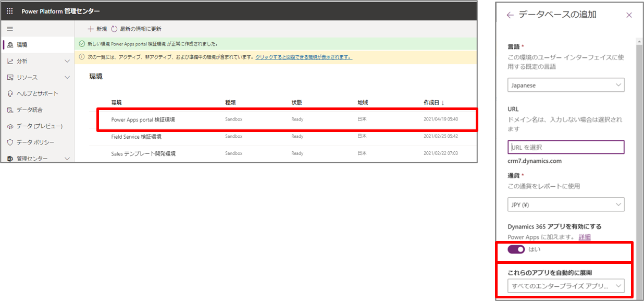Click the 2021/02/25 05:42 date cell
The width and height of the screenshot is (644, 301).
(441, 136)
